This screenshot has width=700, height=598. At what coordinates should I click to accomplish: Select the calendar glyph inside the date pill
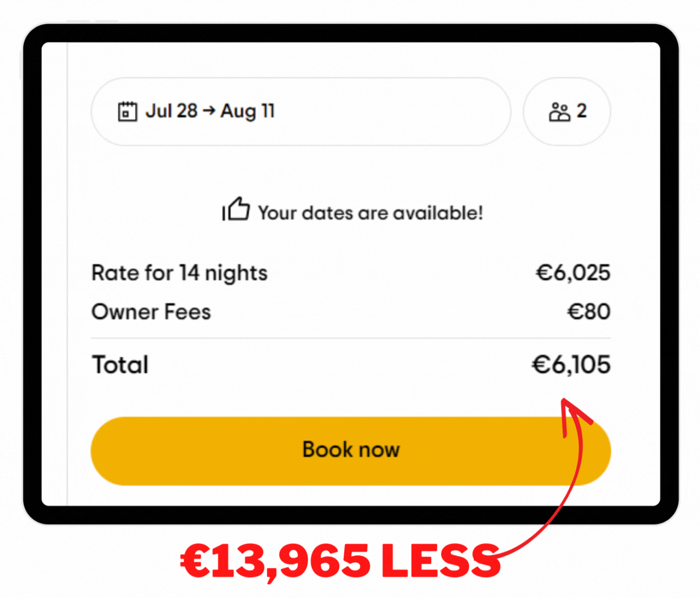point(127,111)
